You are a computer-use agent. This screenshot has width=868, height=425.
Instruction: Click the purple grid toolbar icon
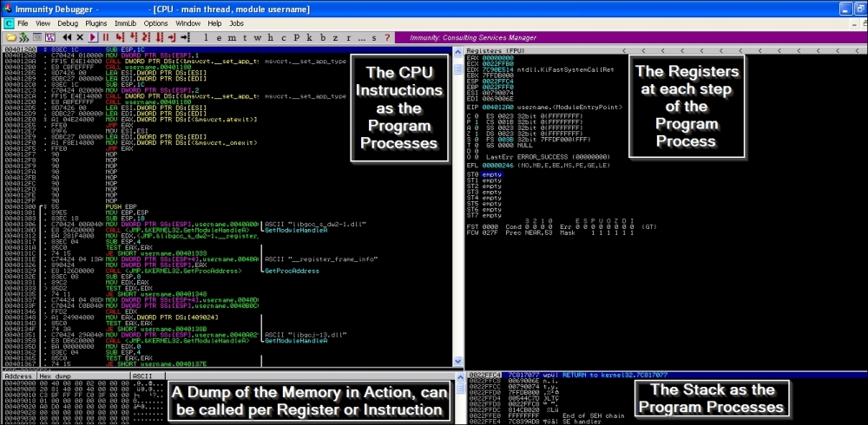[x=49, y=37]
